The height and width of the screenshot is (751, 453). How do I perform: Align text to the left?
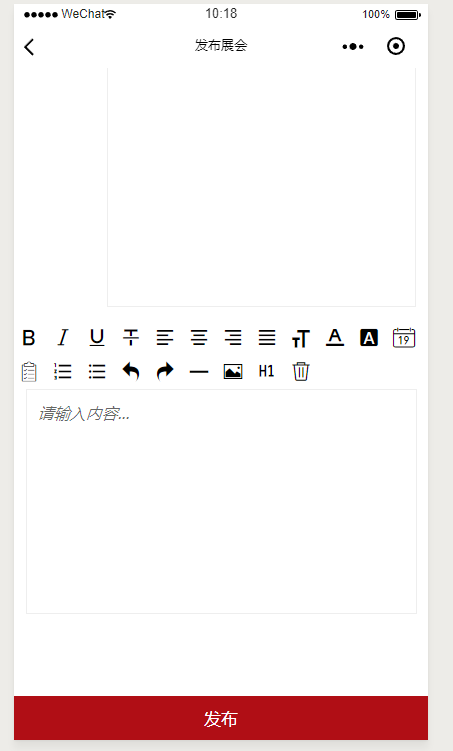click(165, 338)
